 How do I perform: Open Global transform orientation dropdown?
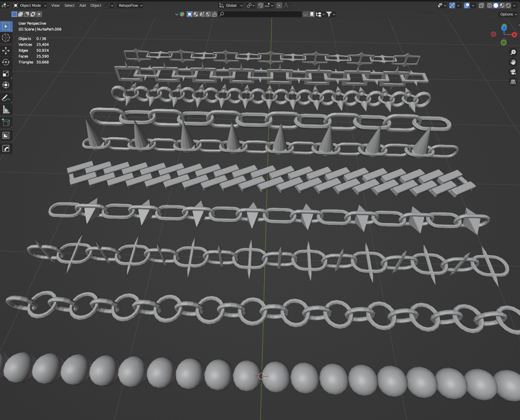click(x=231, y=6)
